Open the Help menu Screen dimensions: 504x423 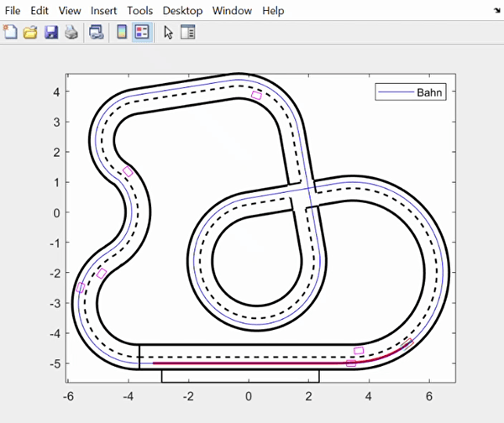tap(273, 11)
